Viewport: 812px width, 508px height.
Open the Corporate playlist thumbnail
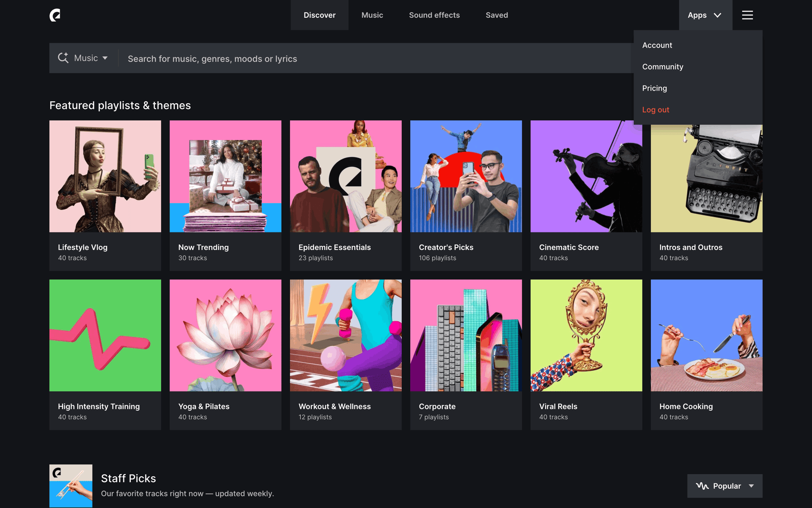(x=466, y=335)
